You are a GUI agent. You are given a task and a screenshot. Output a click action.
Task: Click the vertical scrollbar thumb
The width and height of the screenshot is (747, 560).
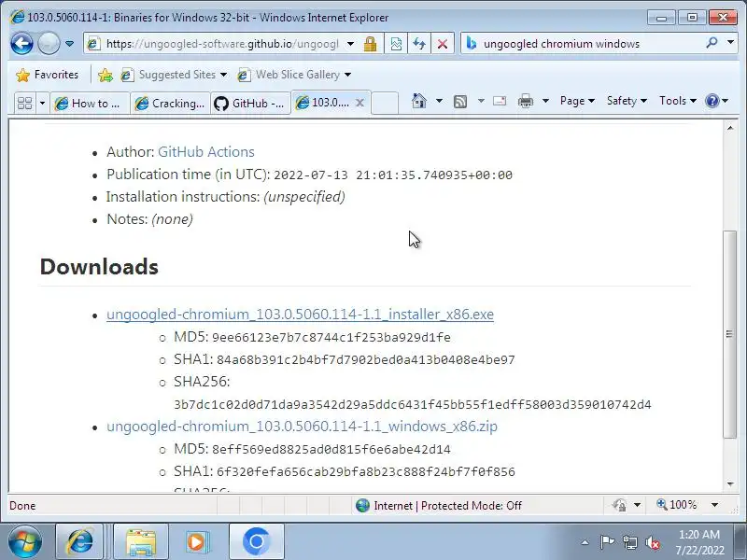pos(730,334)
